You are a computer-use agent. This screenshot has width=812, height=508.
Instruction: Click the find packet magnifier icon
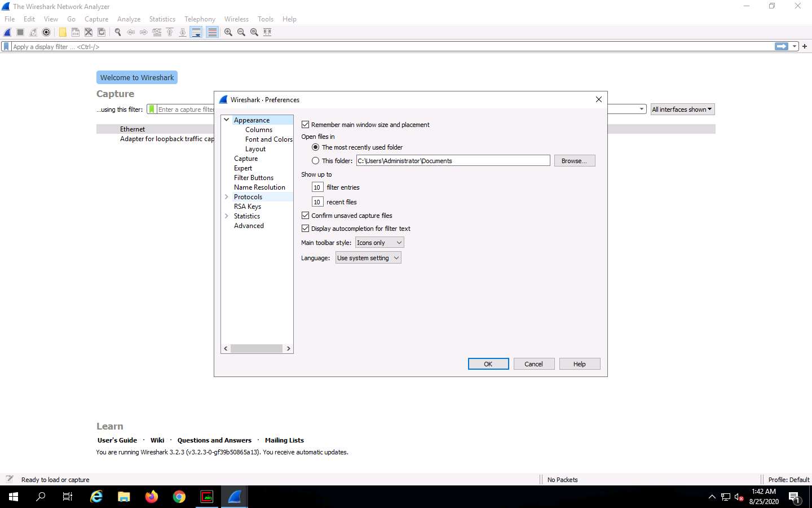pos(118,32)
